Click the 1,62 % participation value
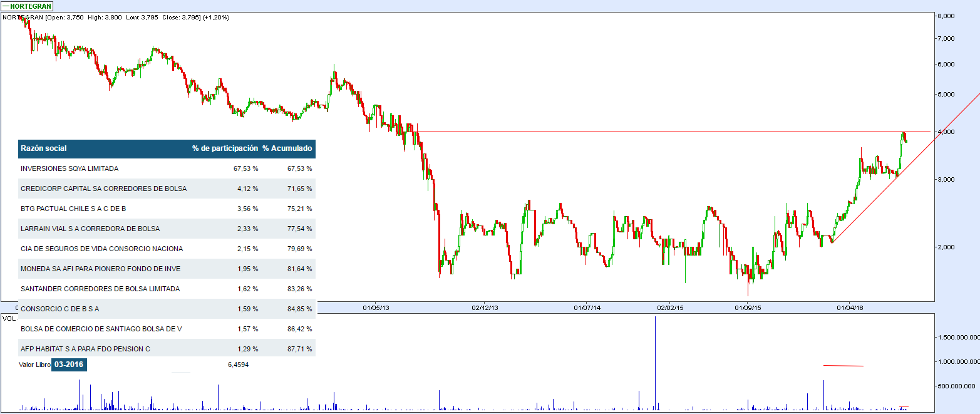This screenshot has width=980, height=414. pyautogui.click(x=247, y=289)
